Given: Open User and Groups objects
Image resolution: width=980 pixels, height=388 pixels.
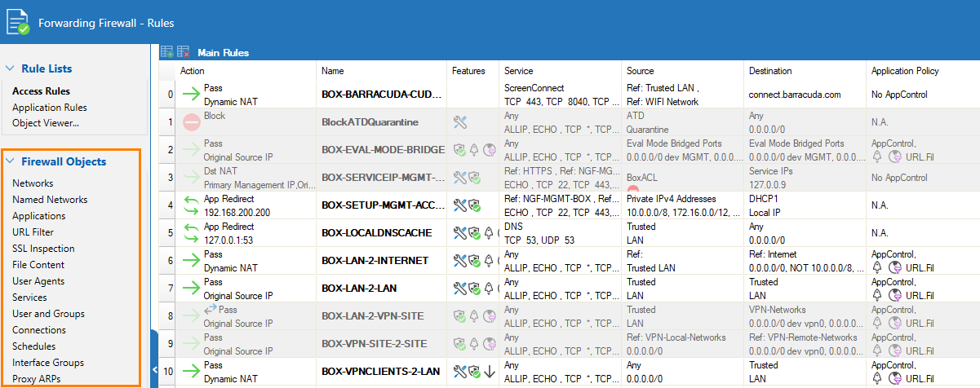Looking at the screenshot, I should tap(48, 314).
